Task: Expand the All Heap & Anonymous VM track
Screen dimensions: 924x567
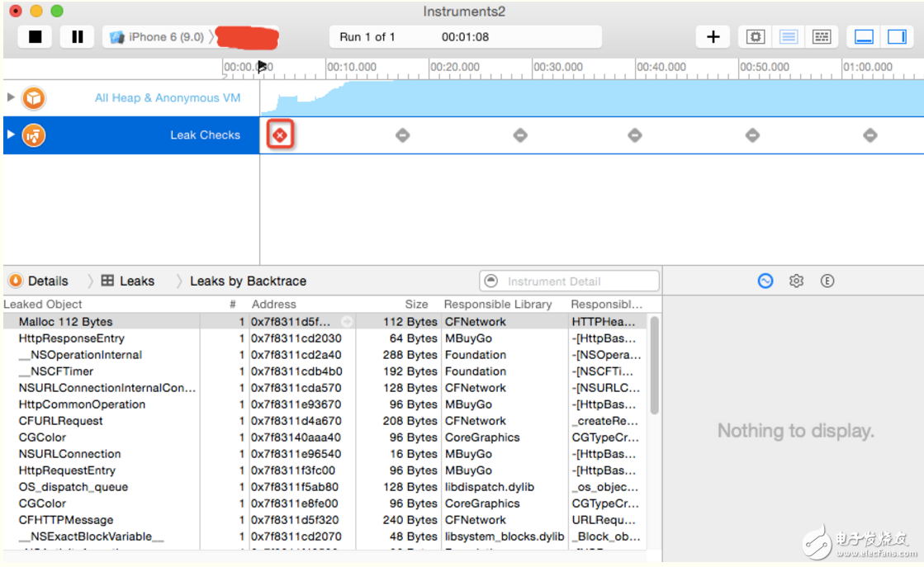Action: 11,97
